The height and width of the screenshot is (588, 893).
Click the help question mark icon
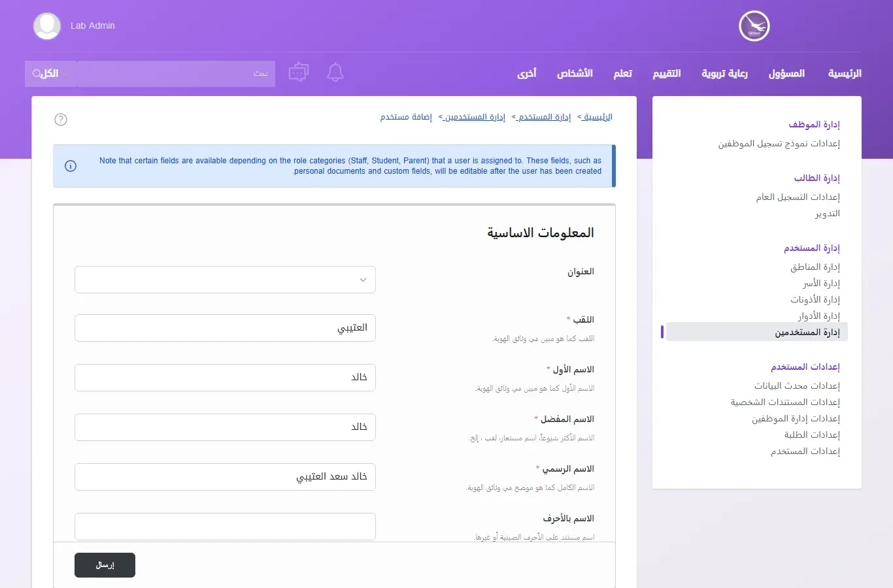point(61,120)
